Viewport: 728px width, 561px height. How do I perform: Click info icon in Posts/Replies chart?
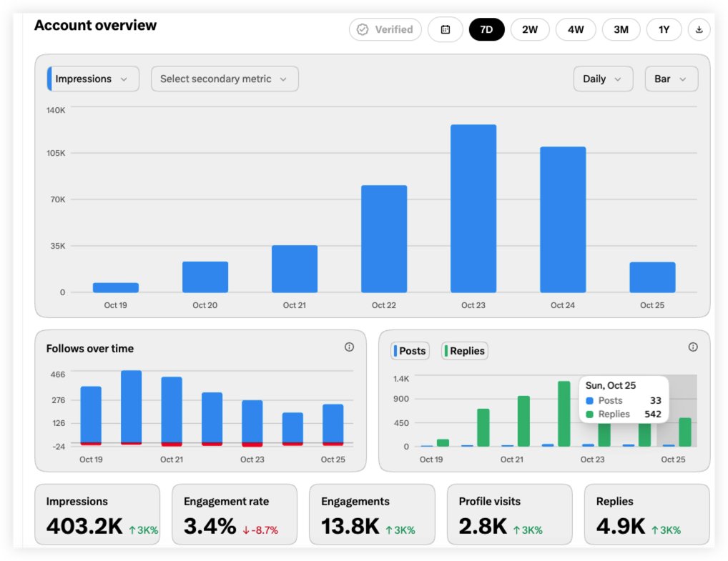point(693,347)
